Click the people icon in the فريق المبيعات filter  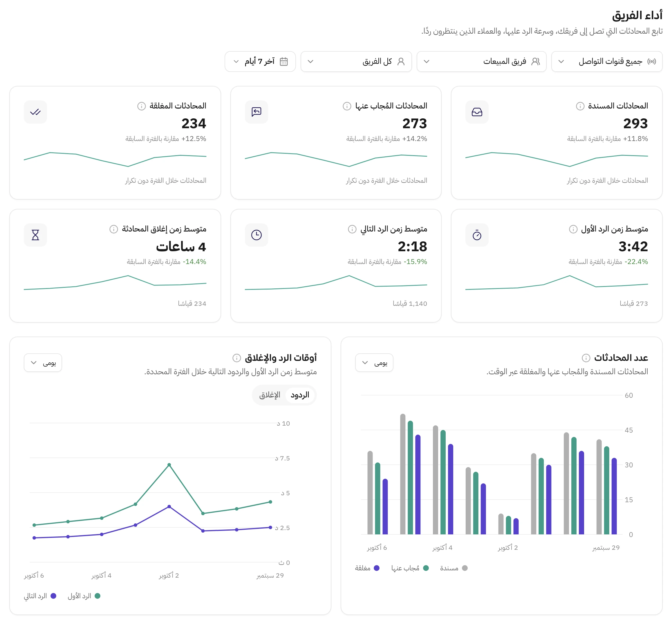click(x=535, y=62)
